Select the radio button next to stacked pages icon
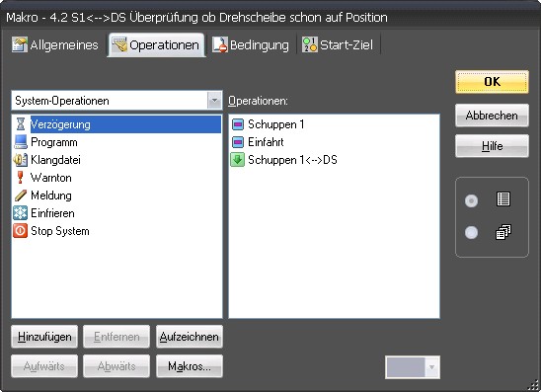This screenshot has height=392, width=541. (471, 232)
